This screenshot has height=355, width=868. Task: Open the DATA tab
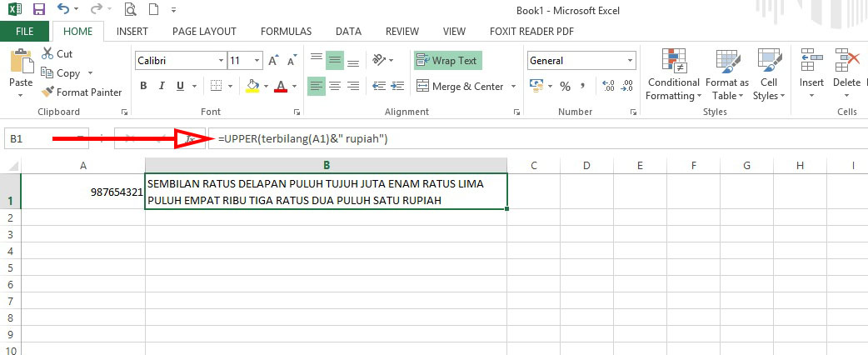[x=349, y=32]
